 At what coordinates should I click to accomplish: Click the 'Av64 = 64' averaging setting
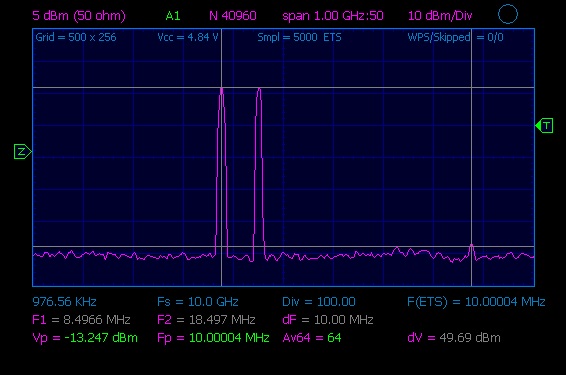[312, 338]
